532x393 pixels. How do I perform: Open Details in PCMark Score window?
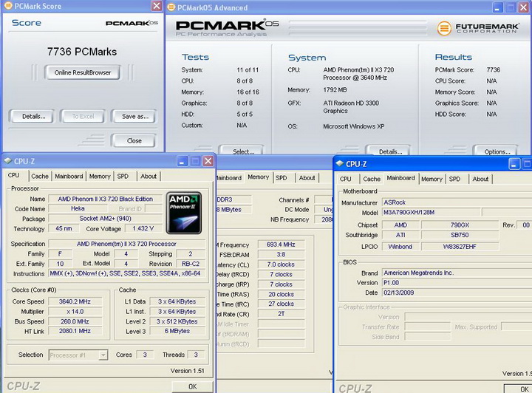tap(33, 116)
